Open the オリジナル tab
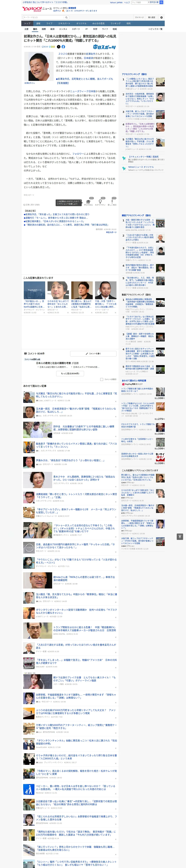This screenshot has height=868, width=186. (x=81, y=24)
